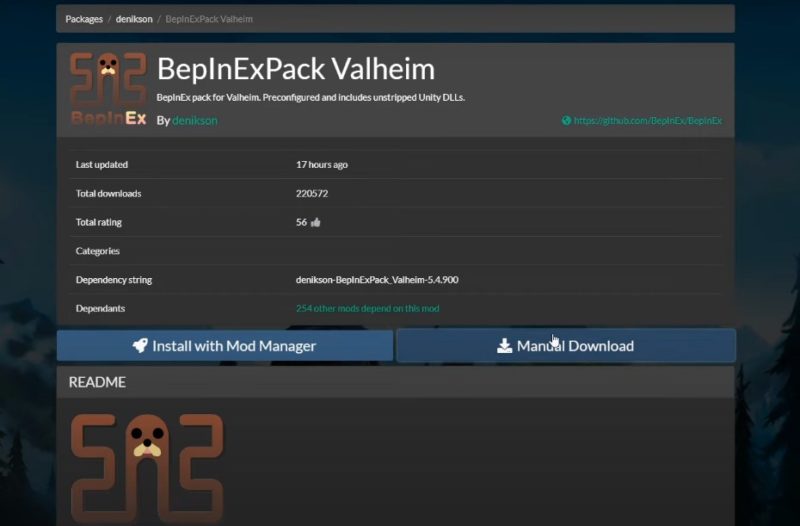Click the download tray icon on Manual Download
The width and height of the screenshot is (800, 526).
tap(504, 345)
